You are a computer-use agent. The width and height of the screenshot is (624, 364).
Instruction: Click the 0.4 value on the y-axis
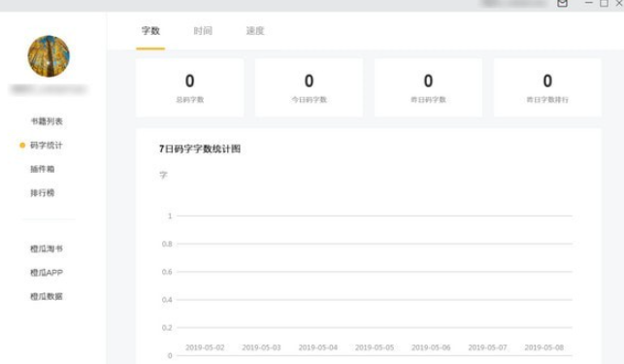pos(167,300)
